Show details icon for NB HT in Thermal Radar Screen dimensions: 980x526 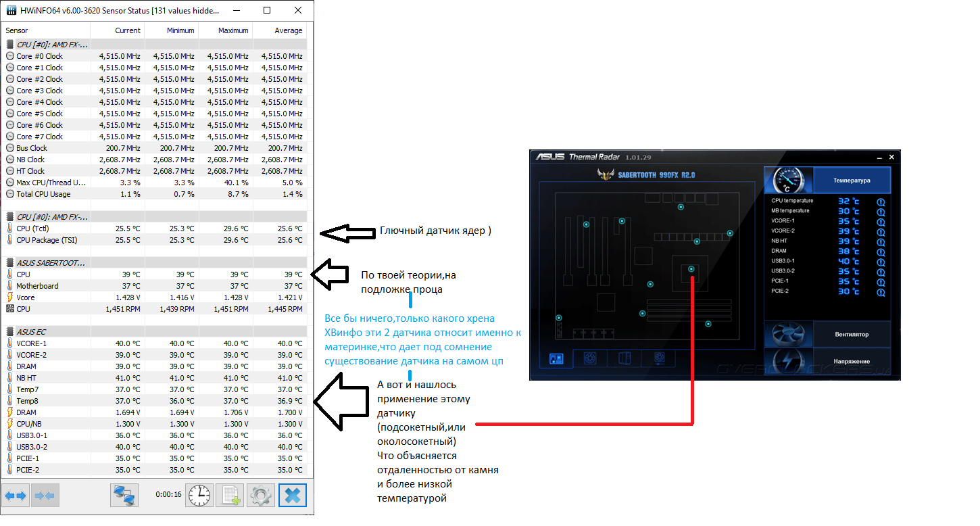click(881, 242)
